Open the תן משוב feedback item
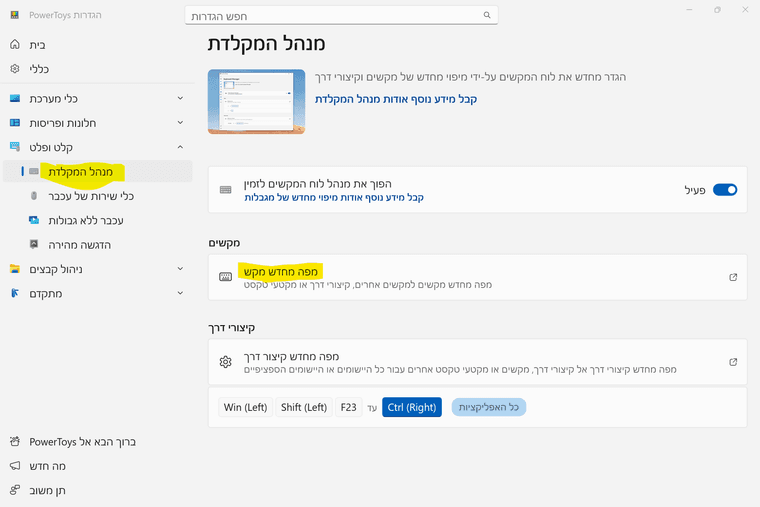Image resolution: width=760 pixels, height=507 pixels. click(x=97, y=490)
